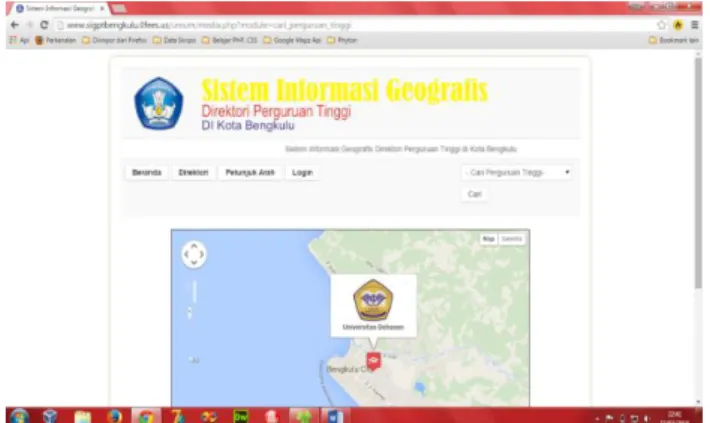The height and width of the screenshot is (423, 710).
Task: Open the Cari Perguruan Tinggi dropdown
Action: pyautogui.click(x=517, y=173)
